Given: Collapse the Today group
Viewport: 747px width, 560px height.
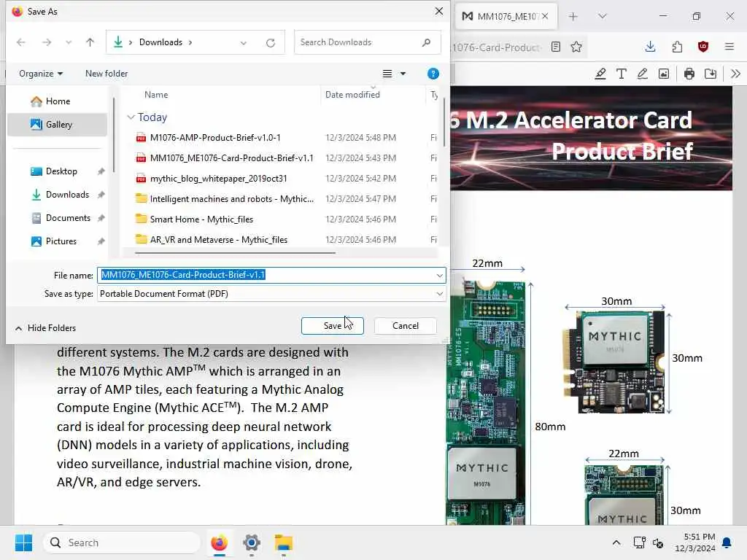Looking at the screenshot, I should [x=131, y=117].
